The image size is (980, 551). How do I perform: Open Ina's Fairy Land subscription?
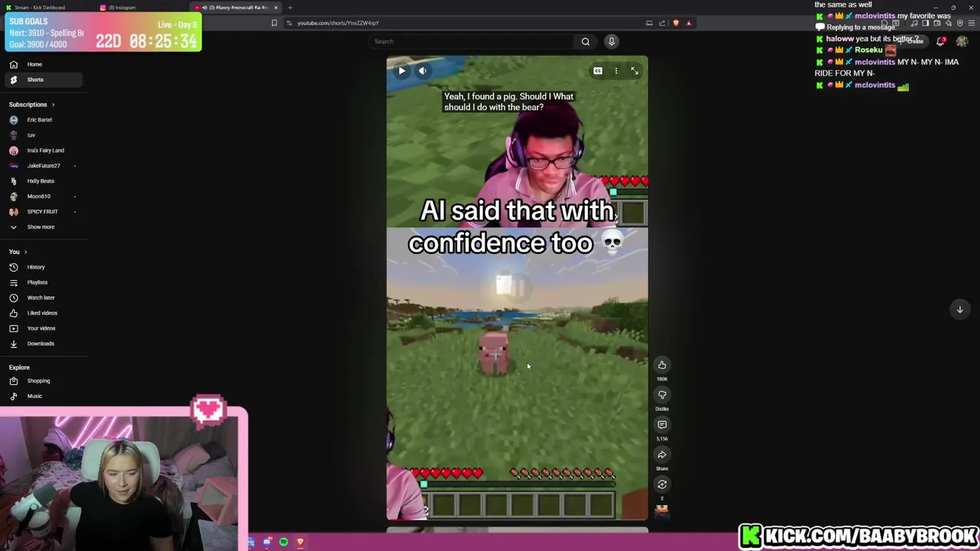(44, 150)
